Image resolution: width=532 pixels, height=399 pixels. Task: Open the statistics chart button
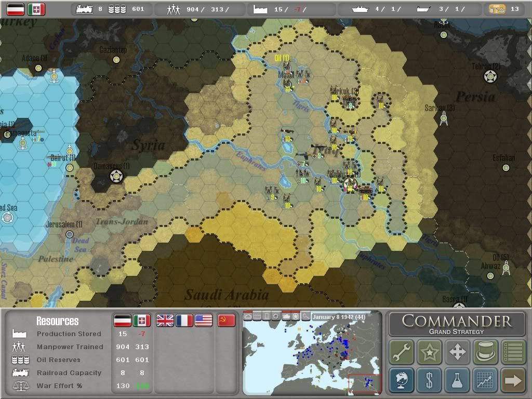485,380
